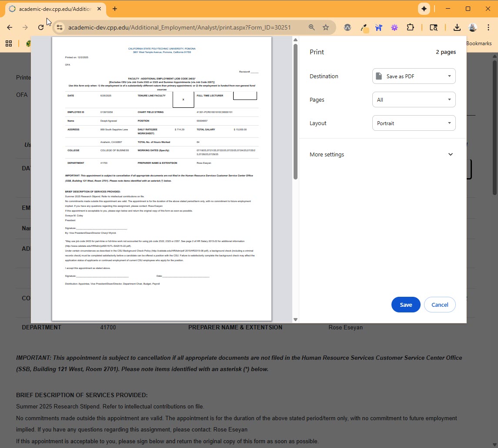Click the Save button
The image size is (498, 448).
click(405, 305)
